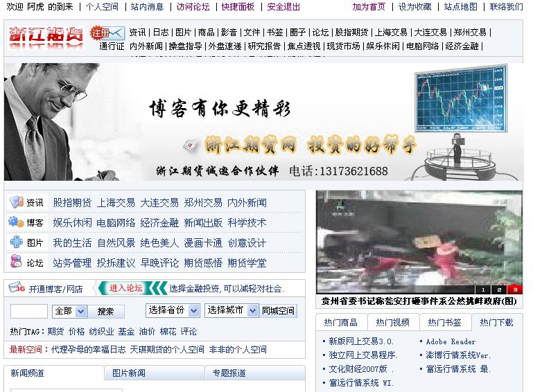Open 影音 in the top navigation
Image resolution: width=533 pixels, height=392 pixels.
point(229,33)
